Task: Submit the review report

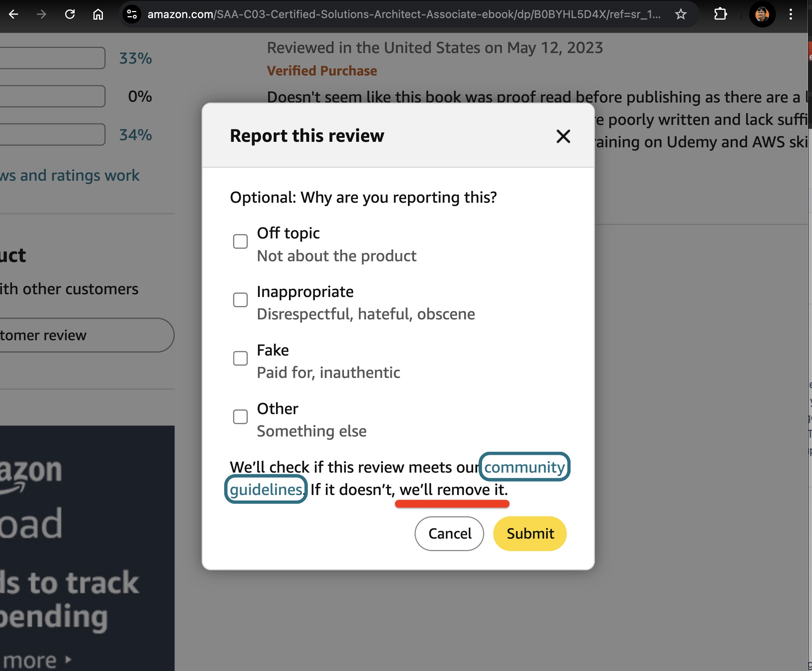Action: point(530,533)
